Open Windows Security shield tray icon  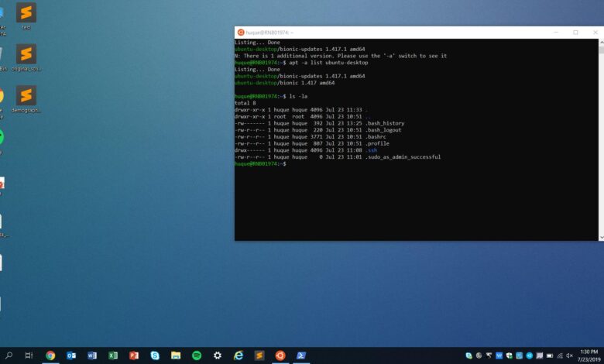click(x=510, y=355)
